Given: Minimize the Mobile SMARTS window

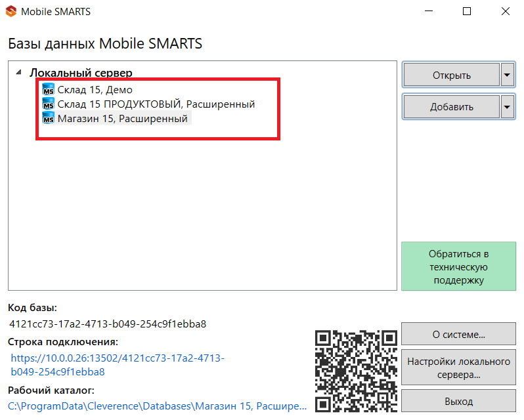Looking at the screenshot, I should (429, 11).
